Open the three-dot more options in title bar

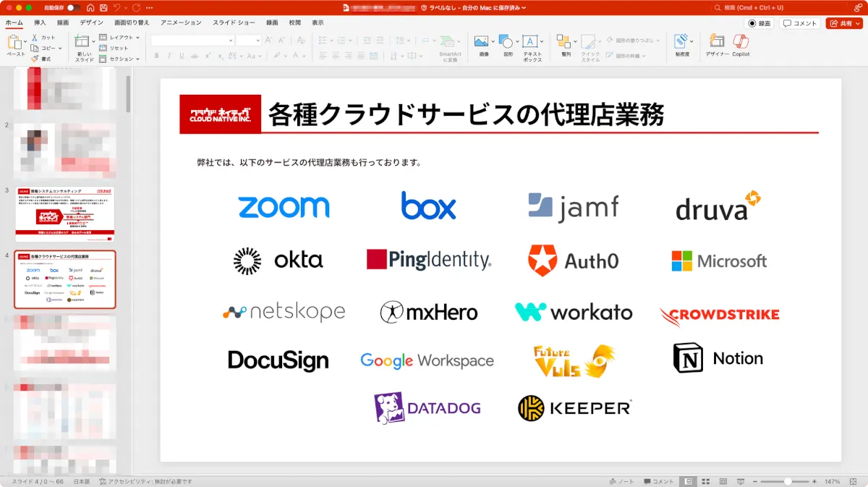tap(150, 7)
